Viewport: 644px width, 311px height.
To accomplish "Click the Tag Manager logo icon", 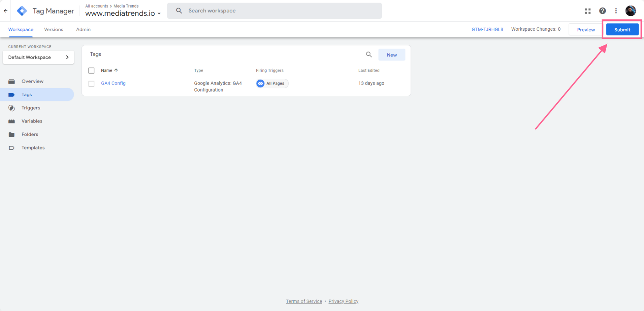I will [x=22, y=11].
